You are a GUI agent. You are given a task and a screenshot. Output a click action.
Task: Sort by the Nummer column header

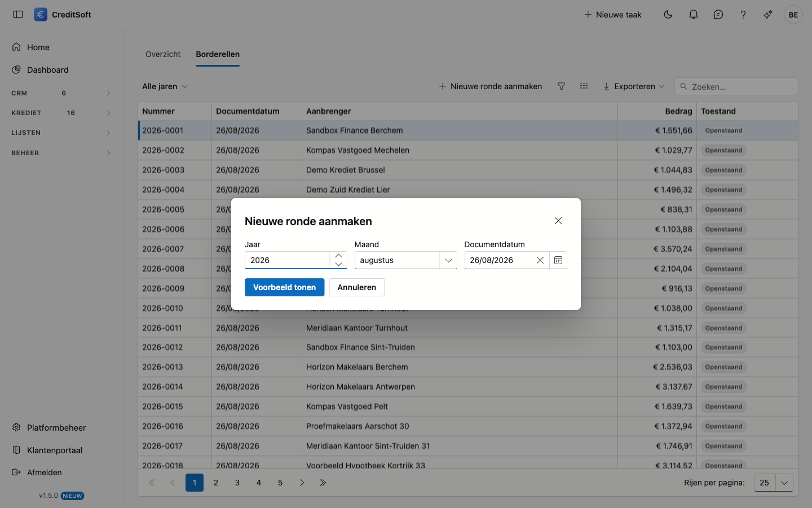pos(175,111)
